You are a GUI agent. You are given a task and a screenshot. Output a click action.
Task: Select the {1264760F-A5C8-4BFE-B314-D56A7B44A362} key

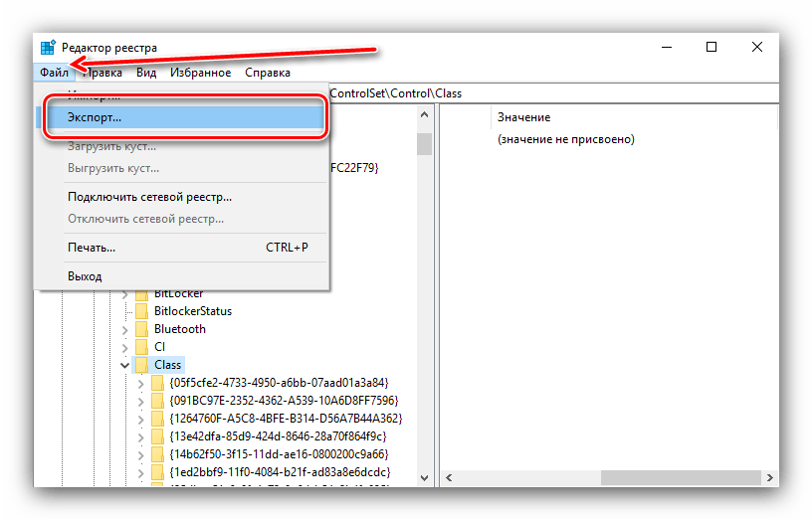(x=286, y=419)
